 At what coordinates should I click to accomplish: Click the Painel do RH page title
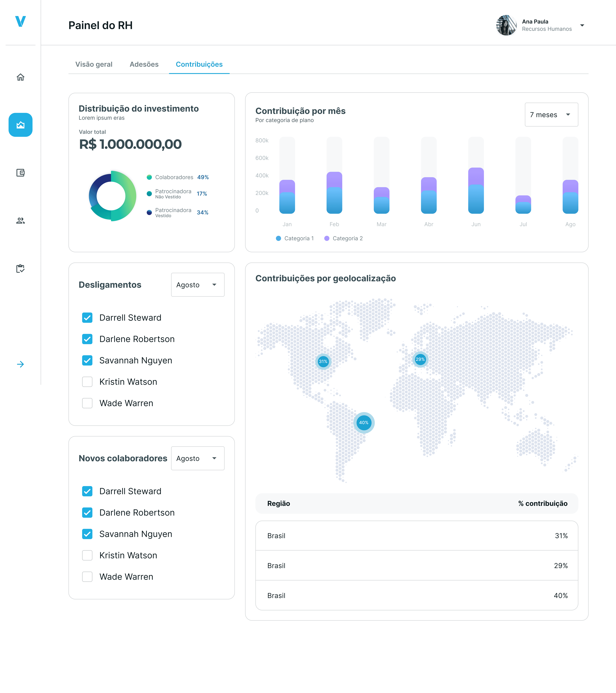click(x=100, y=25)
